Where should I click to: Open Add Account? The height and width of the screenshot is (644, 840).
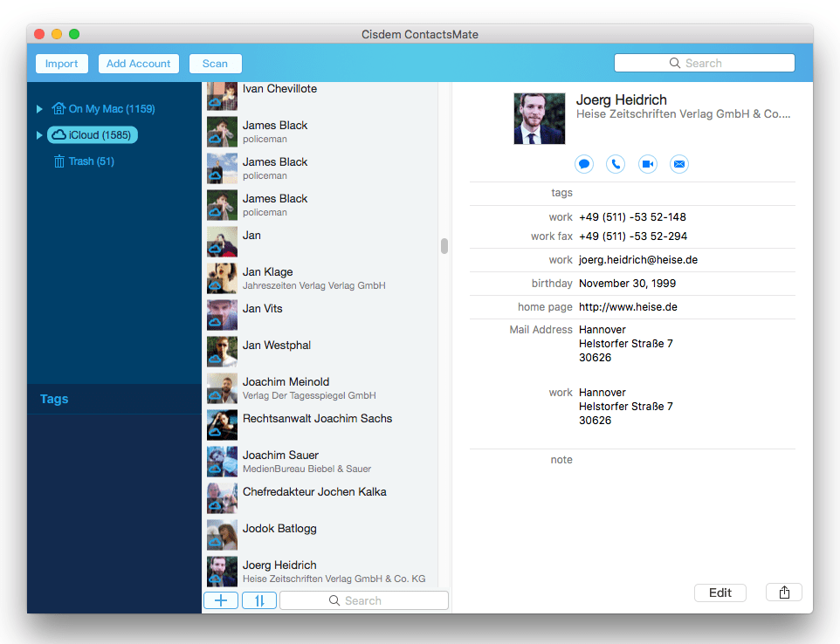pos(138,63)
